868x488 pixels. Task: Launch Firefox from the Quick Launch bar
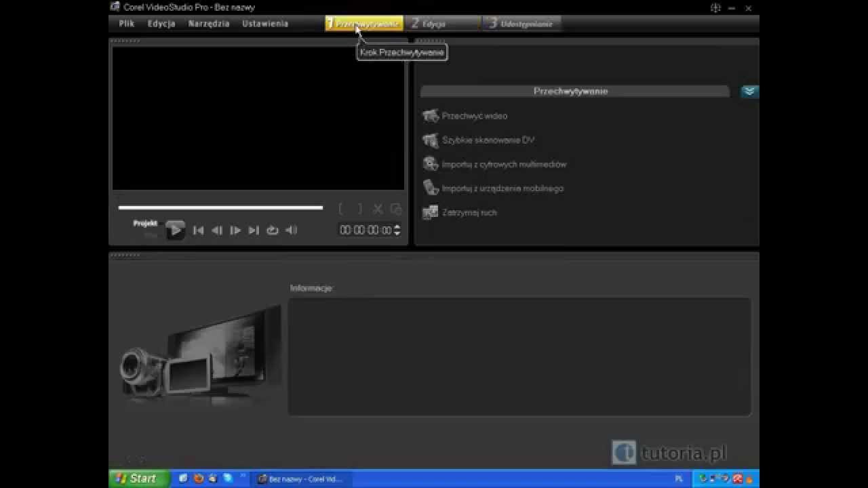coord(199,479)
